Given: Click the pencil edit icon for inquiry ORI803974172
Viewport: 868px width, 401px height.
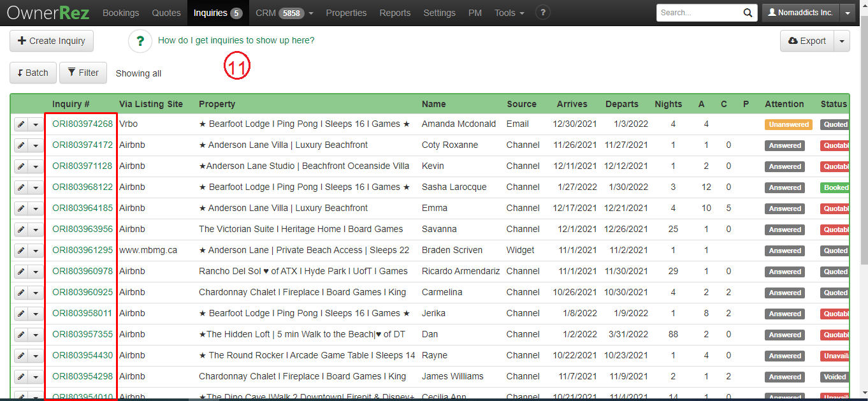Looking at the screenshot, I should 21,145.
